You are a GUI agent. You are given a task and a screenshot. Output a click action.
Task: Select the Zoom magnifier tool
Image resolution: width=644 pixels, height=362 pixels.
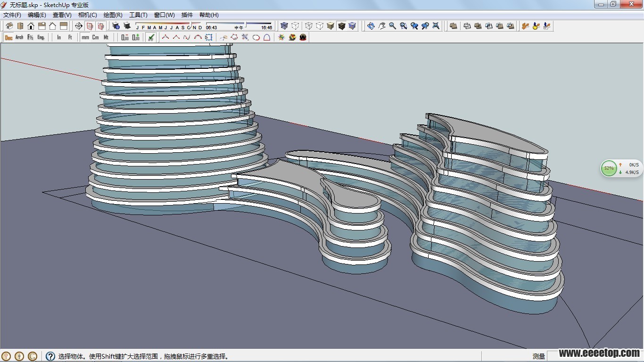[392, 26]
